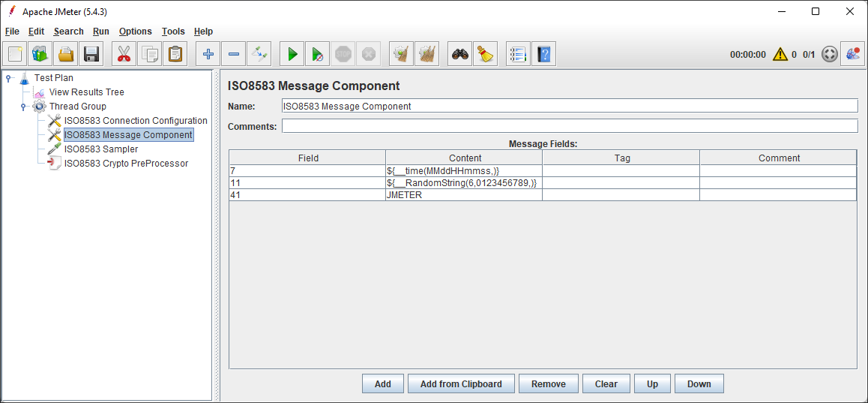
Task: Select ISO8583 Connection Configuration node
Action: pos(136,120)
